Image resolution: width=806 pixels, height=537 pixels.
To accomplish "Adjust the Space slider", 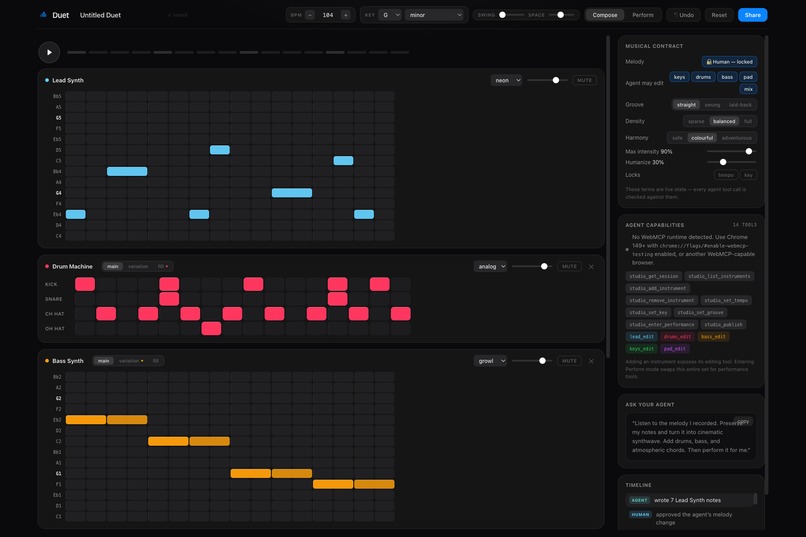I will pyautogui.click(x=561, y=15).
